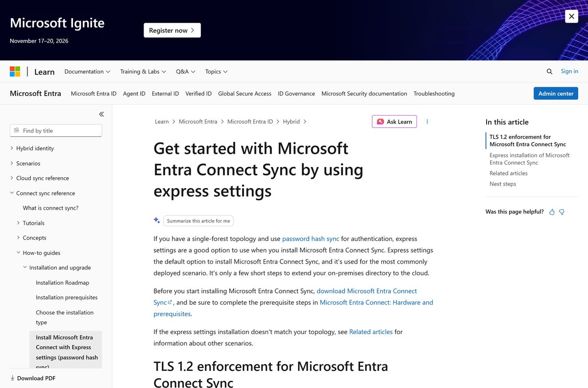Viewport: 588px width, 388px height.
Task: Click Microsoft Entra ID breadcrumb link
Action: point(250,121)
